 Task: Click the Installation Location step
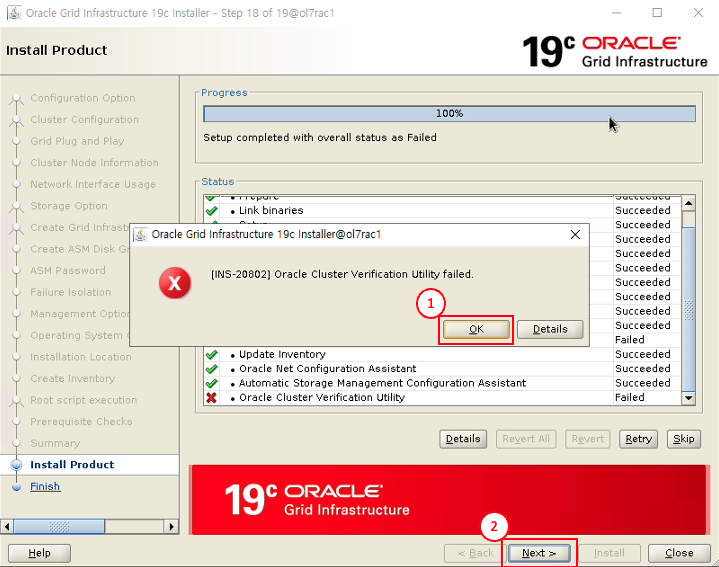81,357
